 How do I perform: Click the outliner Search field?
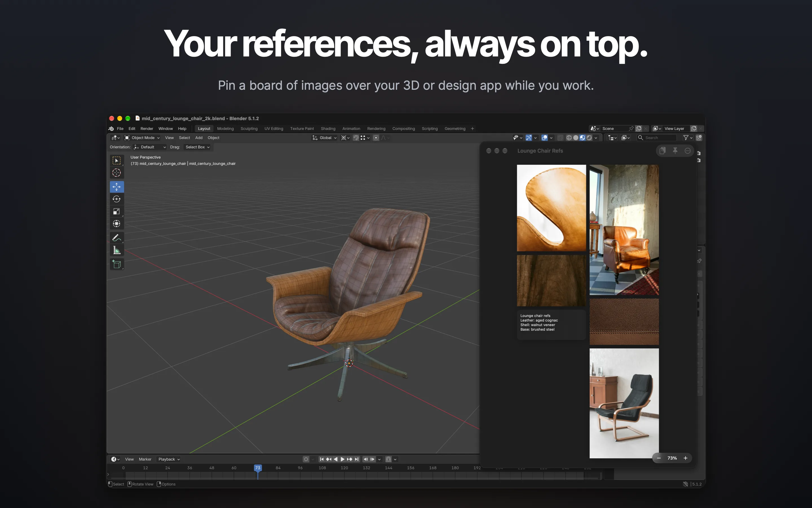coord(657,138)
